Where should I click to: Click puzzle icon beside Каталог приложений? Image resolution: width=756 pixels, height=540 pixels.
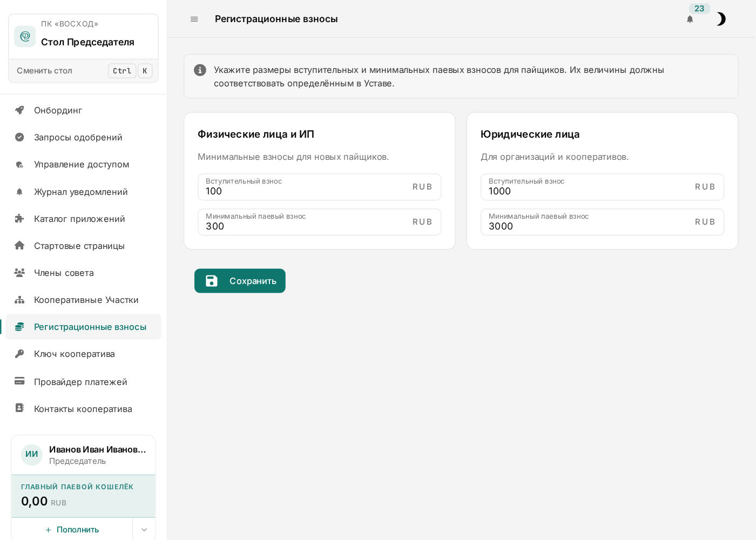pyautogui.click(x=19, y=219)
